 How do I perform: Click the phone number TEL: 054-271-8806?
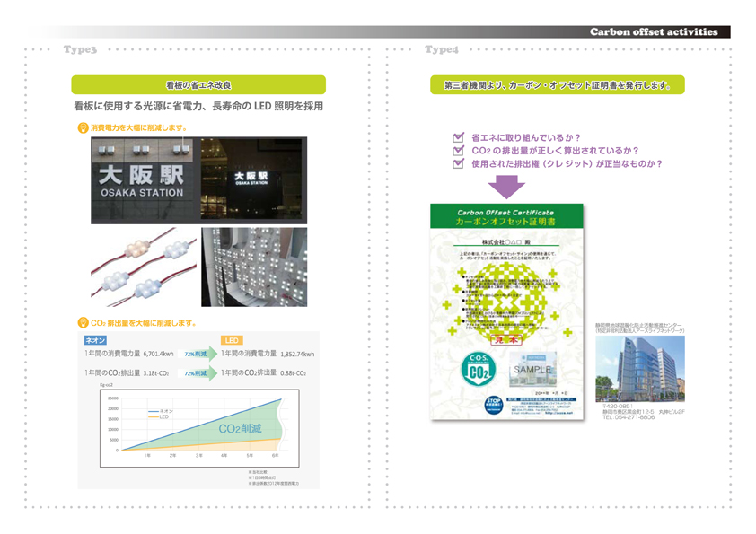tap(629, 417)
